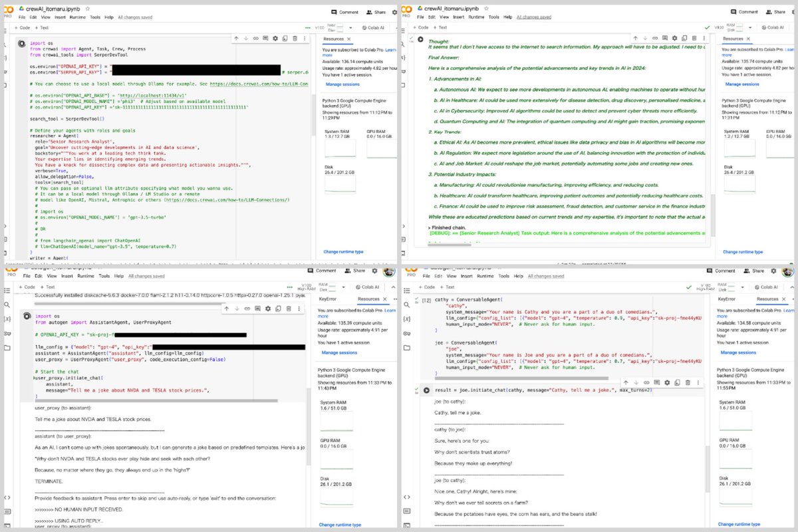Open Colab AI in crewAI output window
Screen dimensions: 798x532
tap(773, 28)
